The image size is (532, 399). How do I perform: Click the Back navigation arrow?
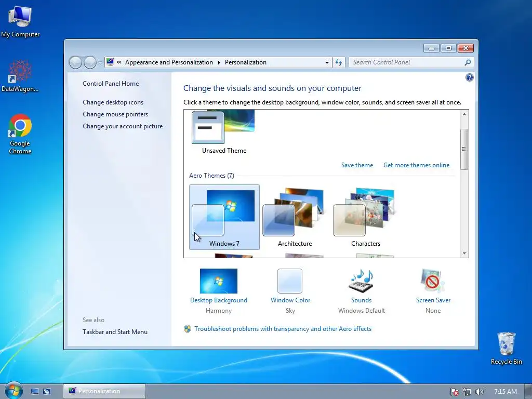(75, 62)
